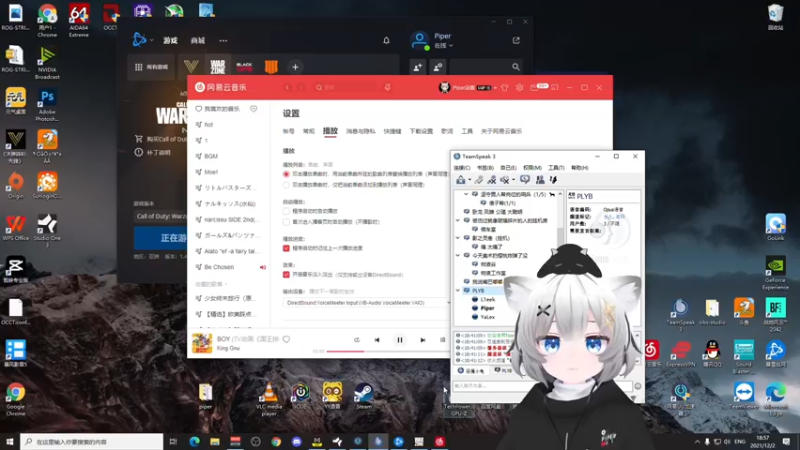Uncheck remember last playback progress
800x450 pixels.
pyautogui.click(x=286, y=248)
